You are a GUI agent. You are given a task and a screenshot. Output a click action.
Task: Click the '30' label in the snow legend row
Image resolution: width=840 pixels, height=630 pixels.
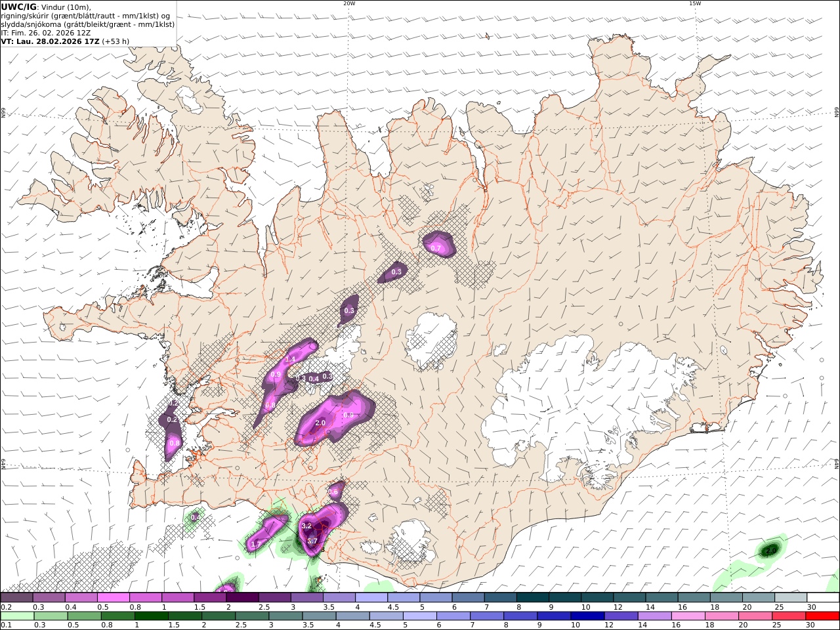point(811,607)
